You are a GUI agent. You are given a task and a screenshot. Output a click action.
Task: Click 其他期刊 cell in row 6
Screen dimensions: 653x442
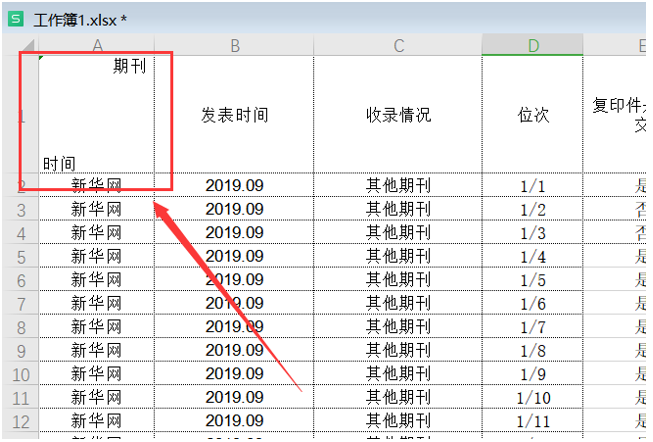click(398, 280)
